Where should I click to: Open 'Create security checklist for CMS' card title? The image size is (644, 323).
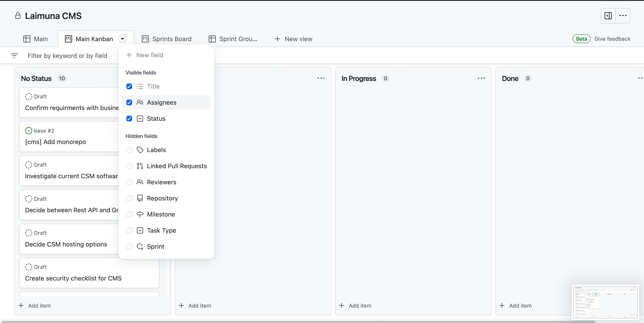[73, 278]
